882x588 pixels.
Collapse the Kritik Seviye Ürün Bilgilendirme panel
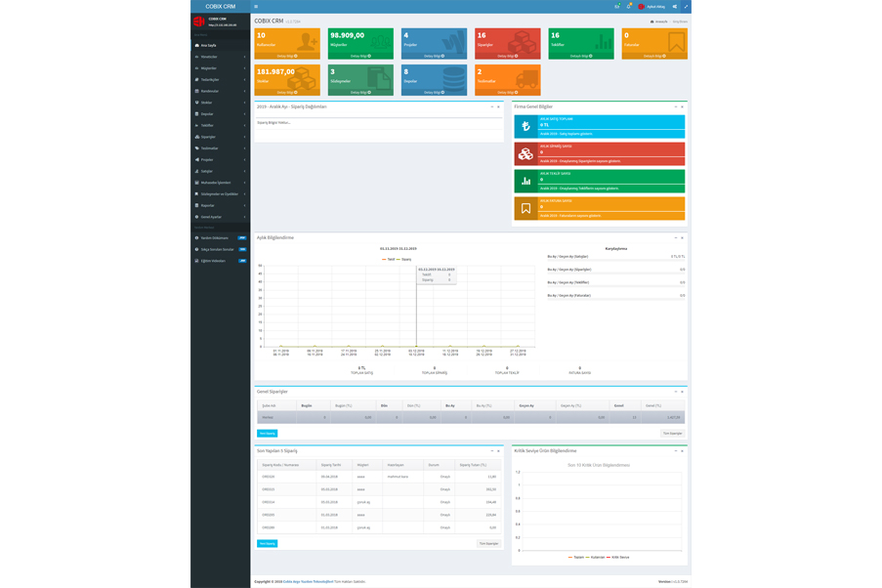coord(676,450)
